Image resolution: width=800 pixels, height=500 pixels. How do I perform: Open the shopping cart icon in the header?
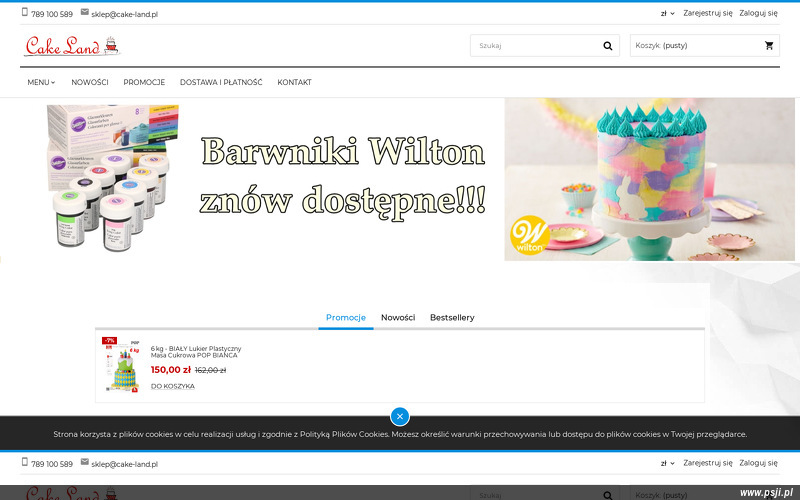pos(769,45)
